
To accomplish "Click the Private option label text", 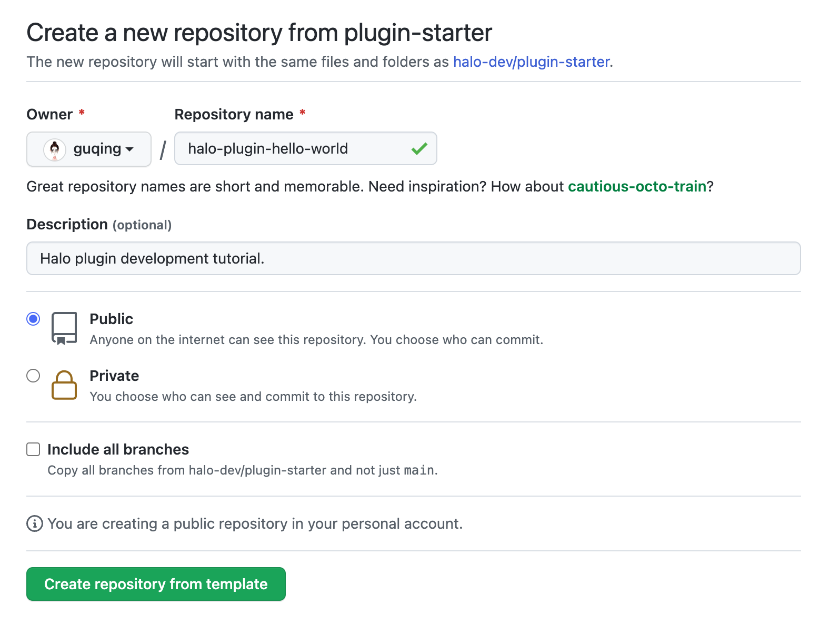I will [114, 376].
